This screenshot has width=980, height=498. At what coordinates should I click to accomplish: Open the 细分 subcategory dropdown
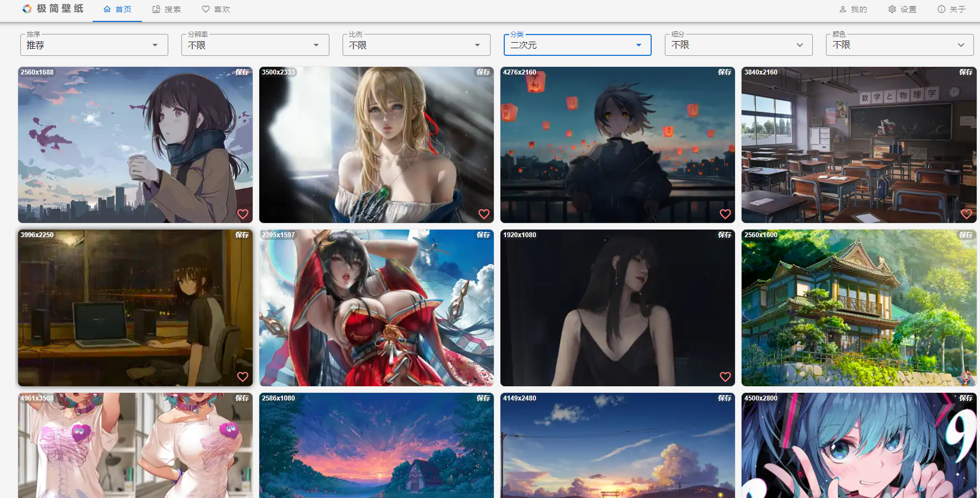pos(738,45)
